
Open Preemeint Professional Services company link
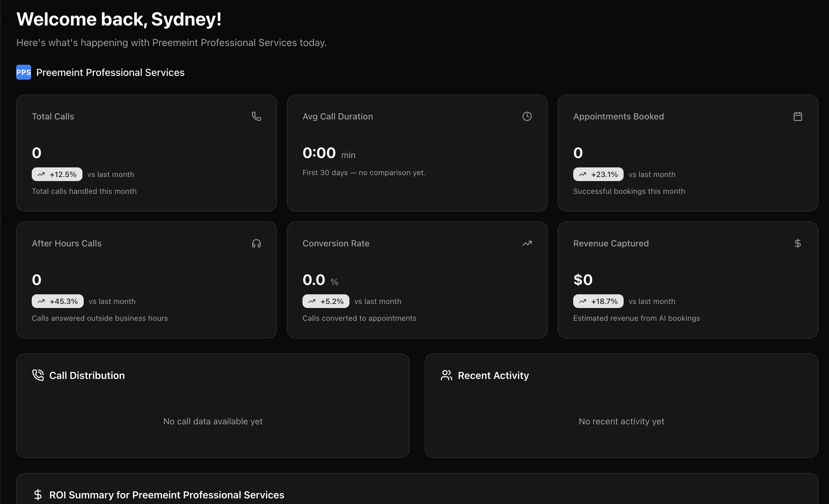click(x=110, y=72)
